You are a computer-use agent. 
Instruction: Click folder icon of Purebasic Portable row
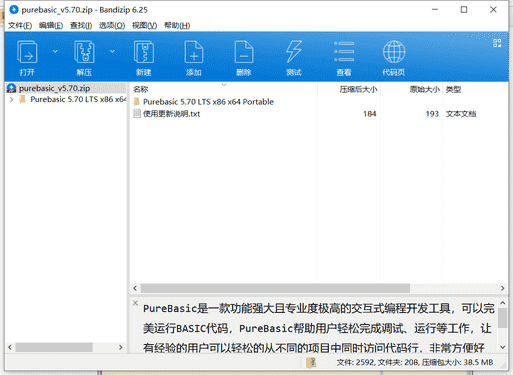137,101
